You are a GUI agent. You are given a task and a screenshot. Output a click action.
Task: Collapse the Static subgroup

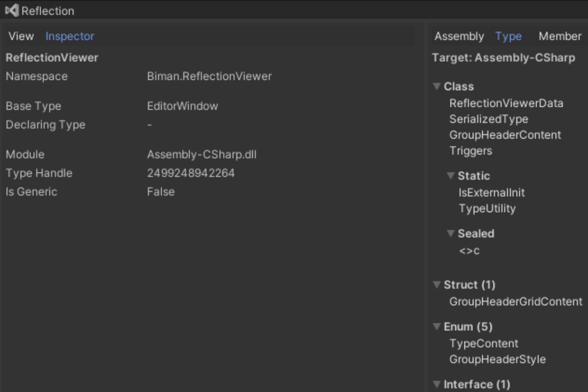click(451, 176)
